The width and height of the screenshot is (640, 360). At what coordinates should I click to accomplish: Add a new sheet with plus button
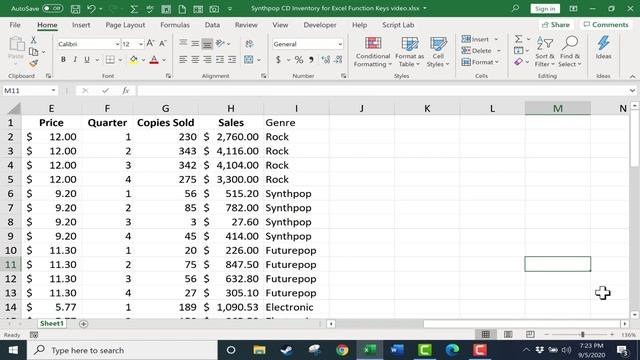click(x=83, y=324)
